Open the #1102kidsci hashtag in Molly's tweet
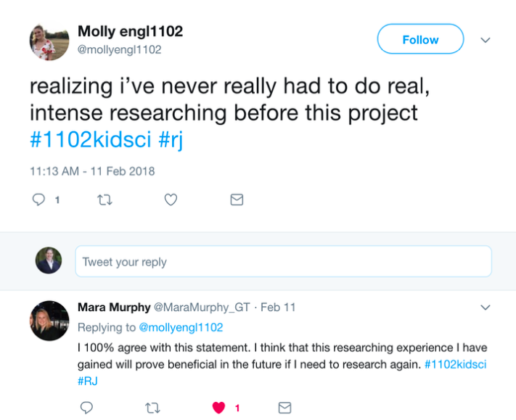This screenshot has height=420, width=516. tap(91, 139)
